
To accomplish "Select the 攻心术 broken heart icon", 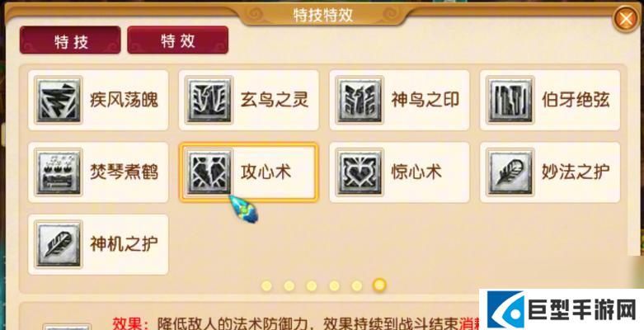I will click(x=209, y=172).
